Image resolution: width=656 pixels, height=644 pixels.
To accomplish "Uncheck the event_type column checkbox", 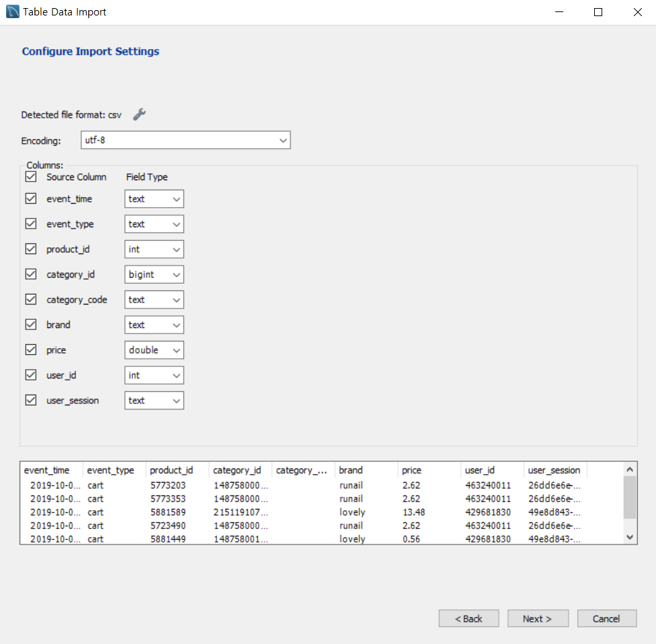I will tap(30, 223).
